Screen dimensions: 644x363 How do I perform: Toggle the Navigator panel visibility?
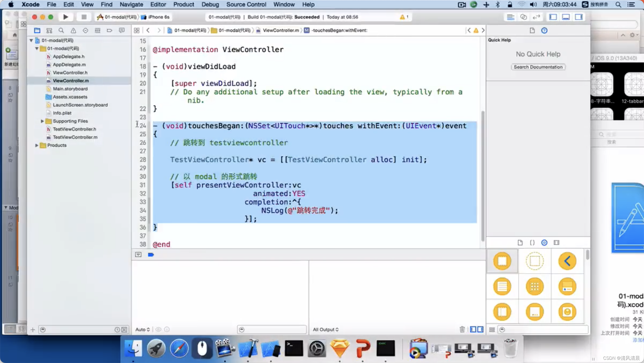click(x=553, y=17)
